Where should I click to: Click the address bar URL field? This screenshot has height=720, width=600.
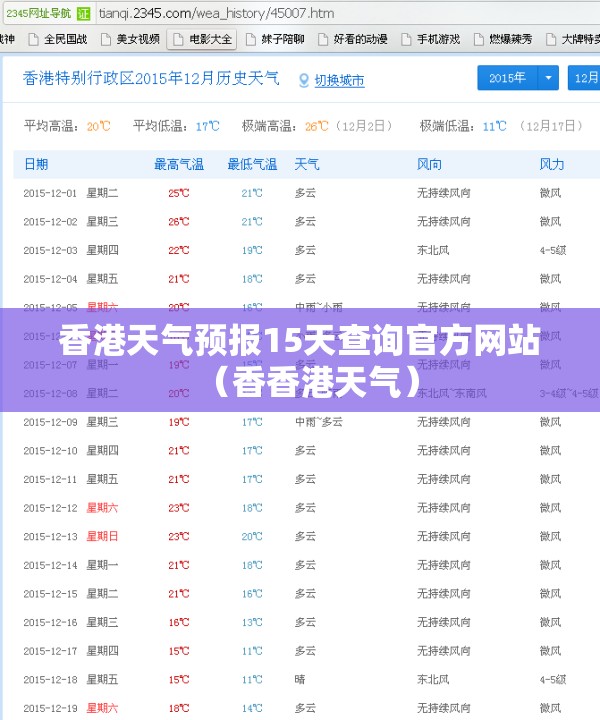(347, 13)
